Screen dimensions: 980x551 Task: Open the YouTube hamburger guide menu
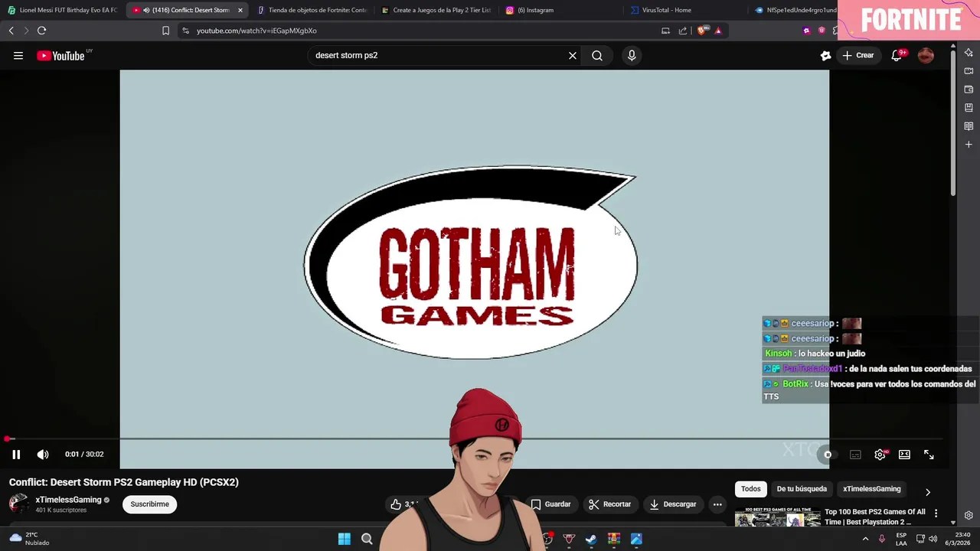tap(18, 55)
